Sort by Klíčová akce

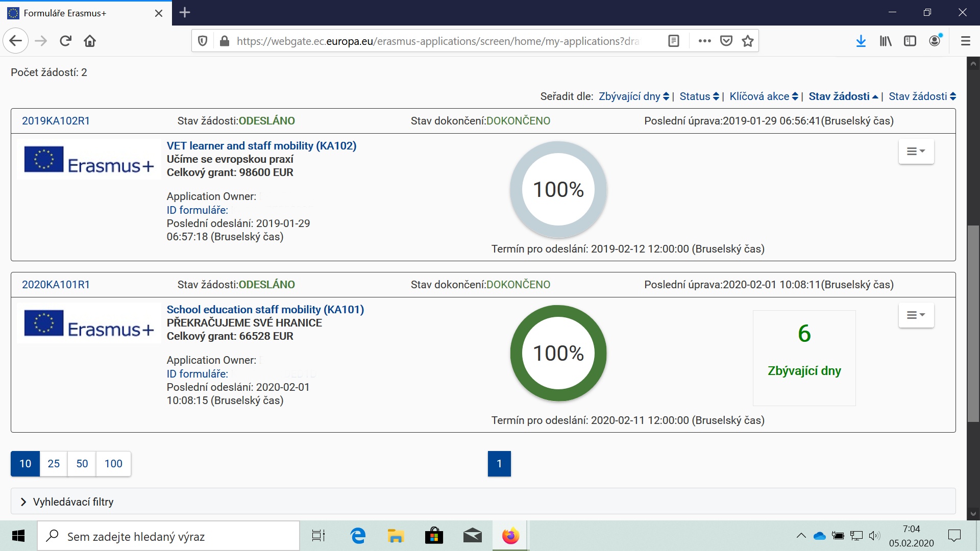pyautogui.click(x=764, y=96)
